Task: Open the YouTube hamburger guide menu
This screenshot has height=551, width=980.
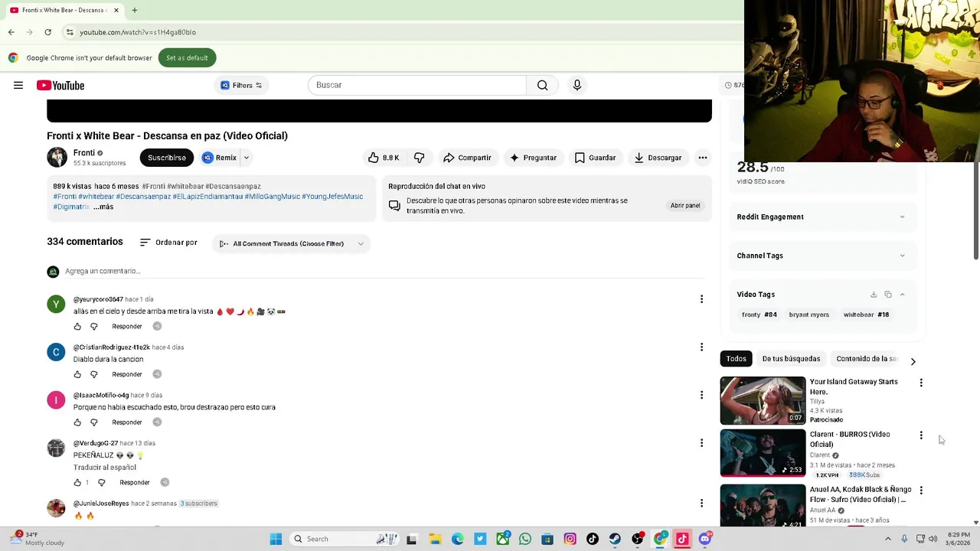Action: pyautogui.click(x=18, y=85)
